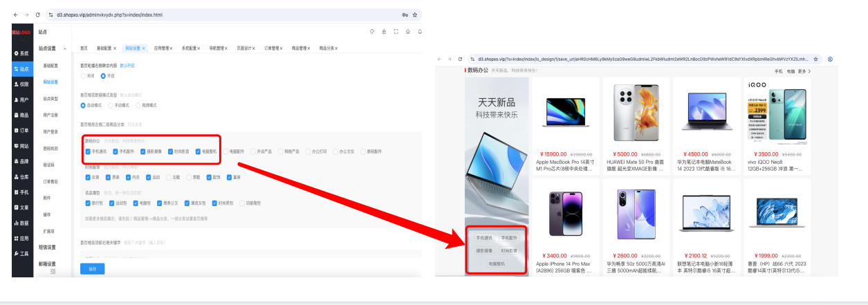Uncheck the 摄影摄像 checkbox in admin settings

142,151
